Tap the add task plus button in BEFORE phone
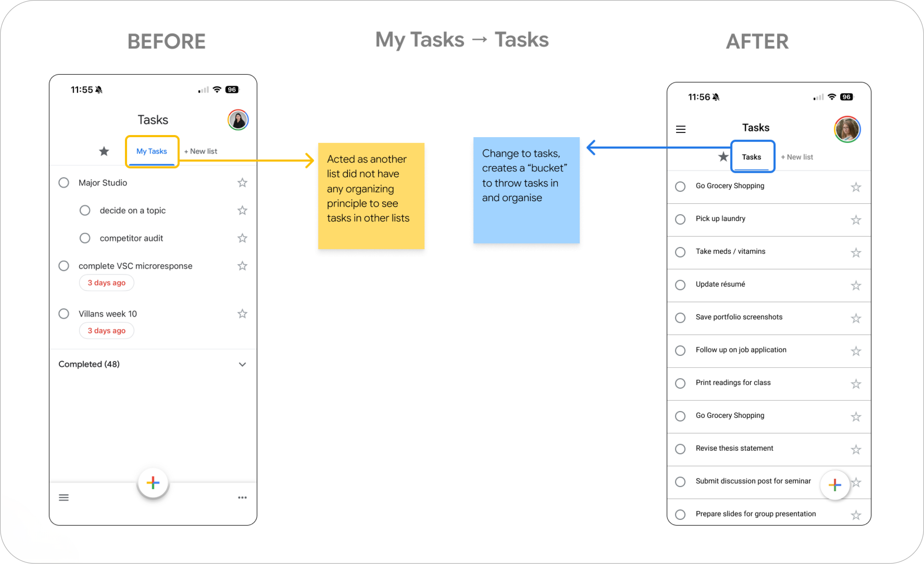This screenshot has height=564, width=924. [x=153, y=483]
